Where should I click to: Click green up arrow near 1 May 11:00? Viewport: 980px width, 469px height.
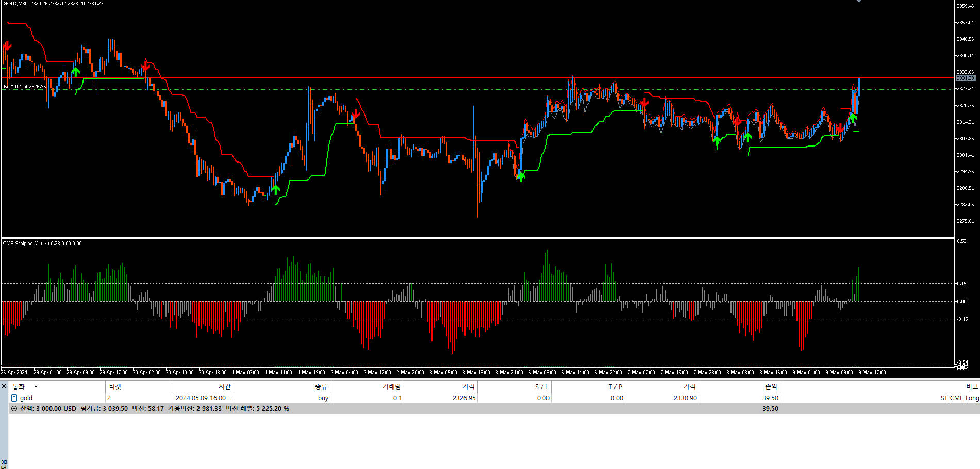click(x=276, y=189)
